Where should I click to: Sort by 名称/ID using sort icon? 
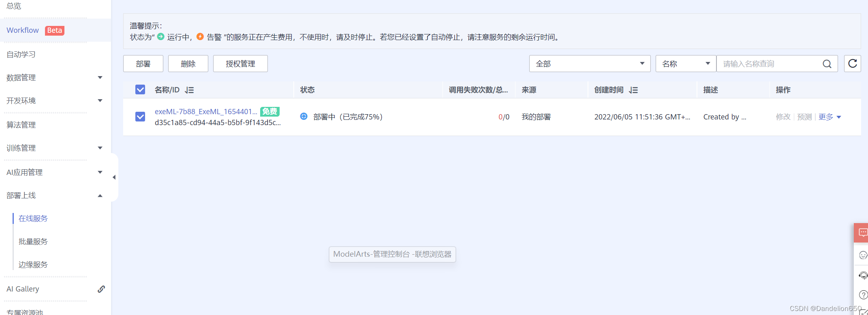[189, 90]
